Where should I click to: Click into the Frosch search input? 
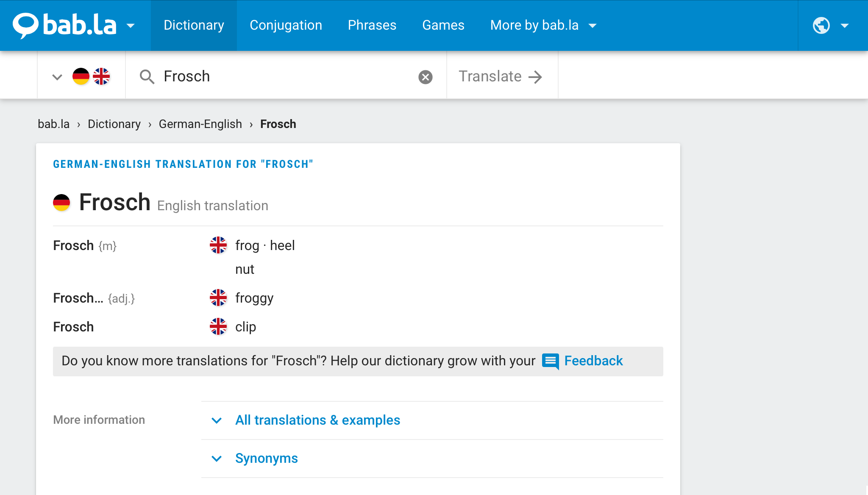(x=288, y=77)
